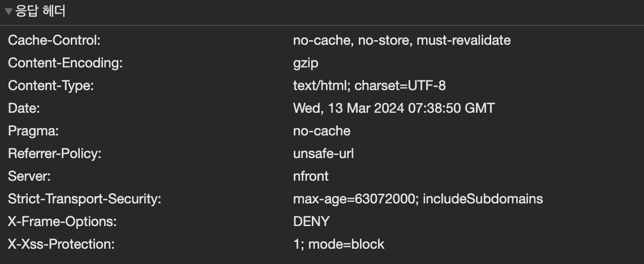Screen dimensions: 644x264
Task: Click the unsafe-url value
Action: [x=324, y=154]
